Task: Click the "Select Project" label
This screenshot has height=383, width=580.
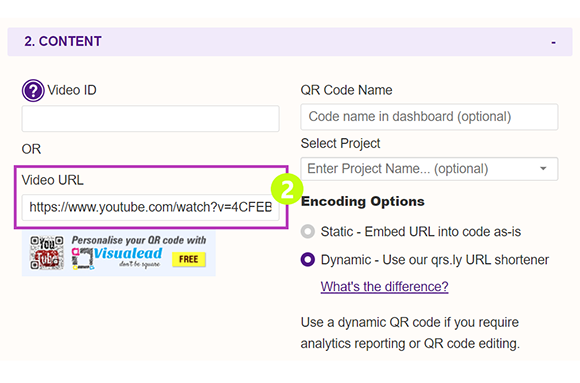Action: [340, 143]
